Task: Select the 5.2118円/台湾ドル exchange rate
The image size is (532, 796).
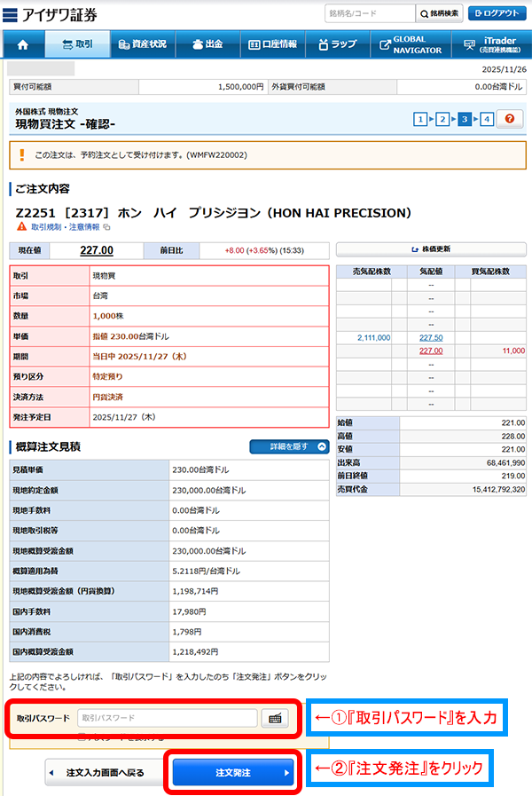Action: [207, 571]
